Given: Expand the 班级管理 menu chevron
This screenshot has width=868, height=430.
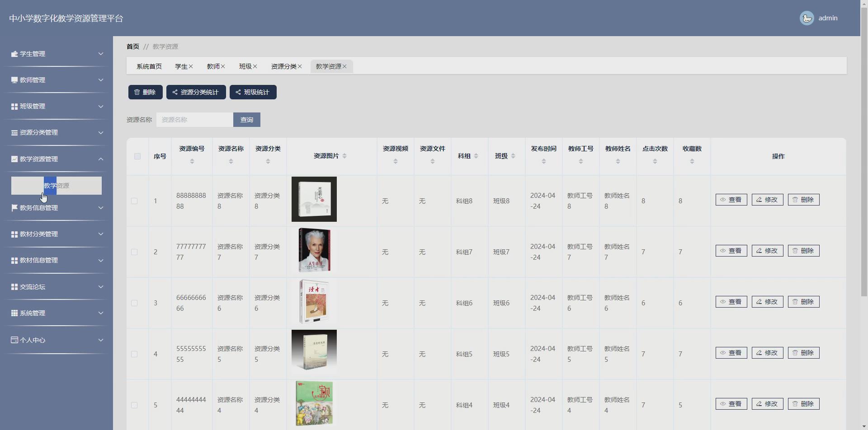Looking at the screenshot, I should point(101,106).
